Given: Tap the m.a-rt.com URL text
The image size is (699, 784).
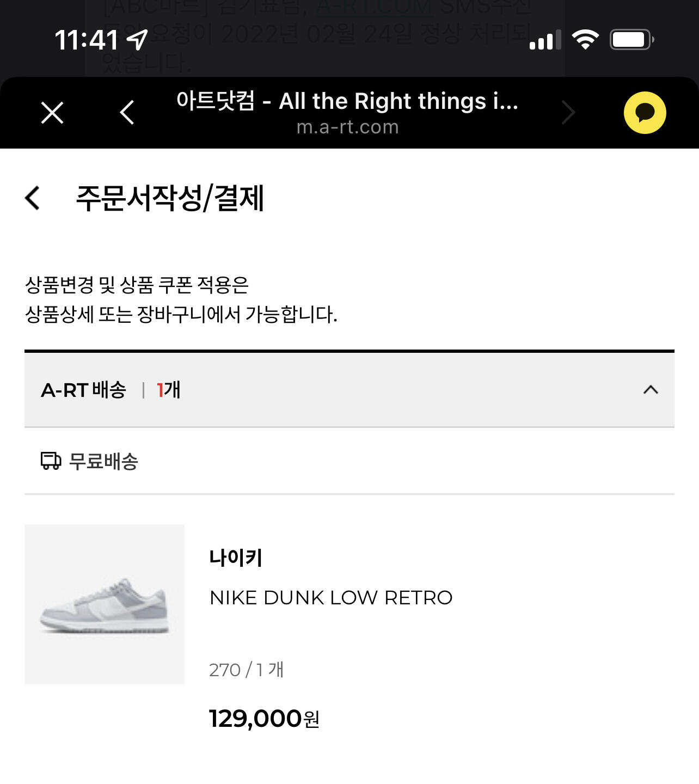Looking at the screenshot, I should click(x=348, y=127).
